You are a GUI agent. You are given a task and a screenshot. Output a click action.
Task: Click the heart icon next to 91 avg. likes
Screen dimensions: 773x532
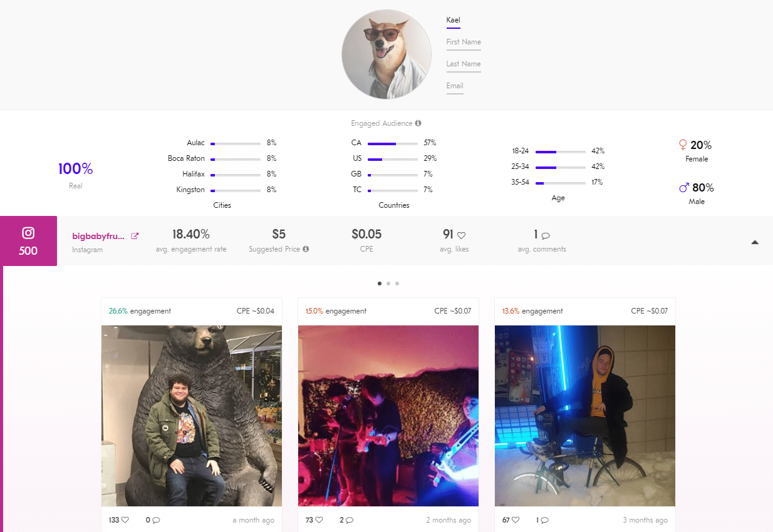coord(461,235)
